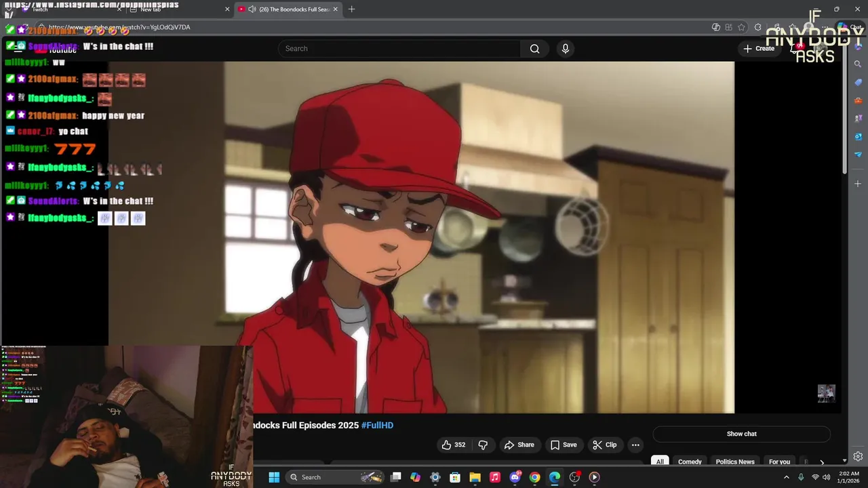Open Task View on the taskbar

click(x=396, y=477)
